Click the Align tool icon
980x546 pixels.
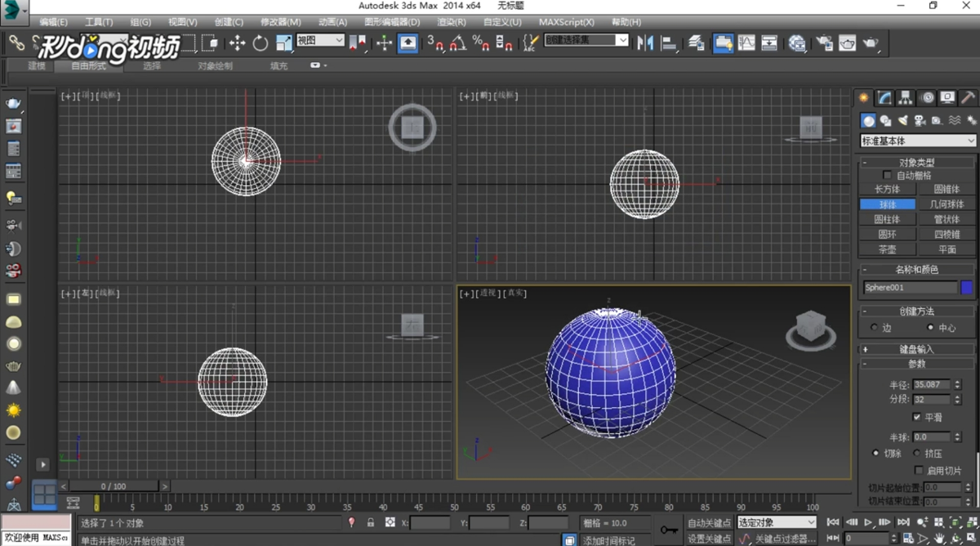point(670,43)
